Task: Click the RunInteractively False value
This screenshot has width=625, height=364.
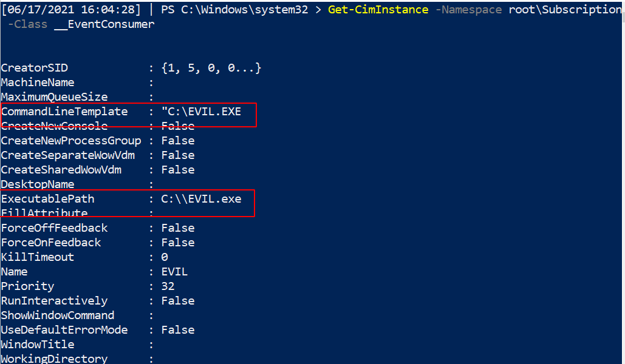Action: coord(177,301)
